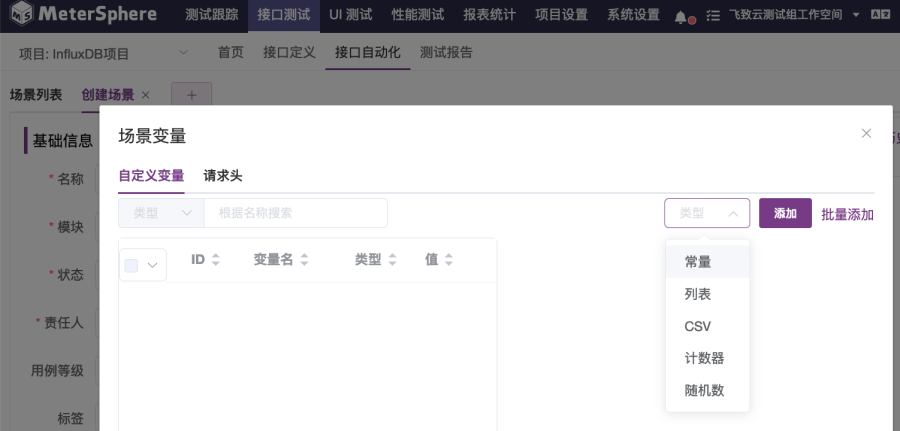Image resolution: width=900 pixels, height=431 pixels.
Task: Click the 基础信息 section heading
Action: point(62,141)
